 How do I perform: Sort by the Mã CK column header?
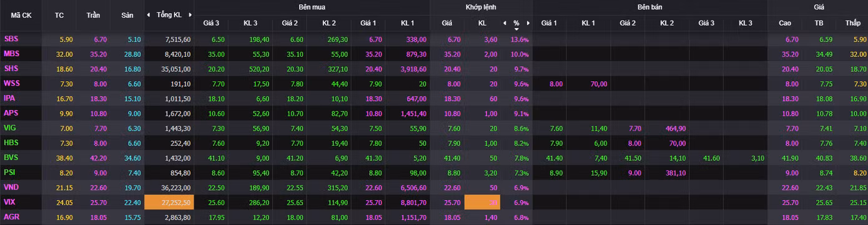[x=21, y=15]
